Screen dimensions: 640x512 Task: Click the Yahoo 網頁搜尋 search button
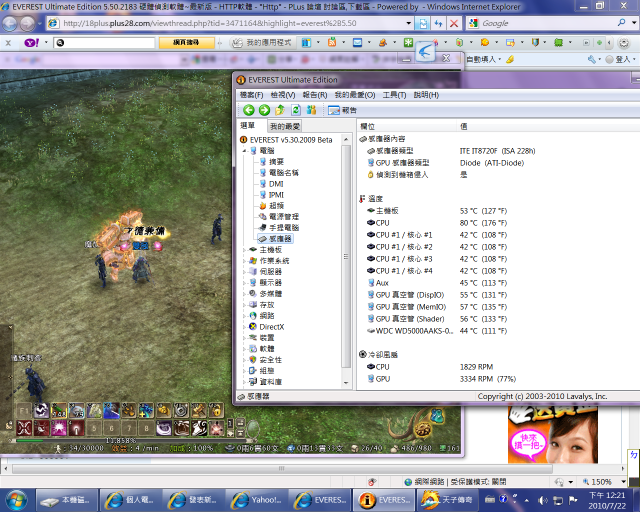click(x=187, y=42)
